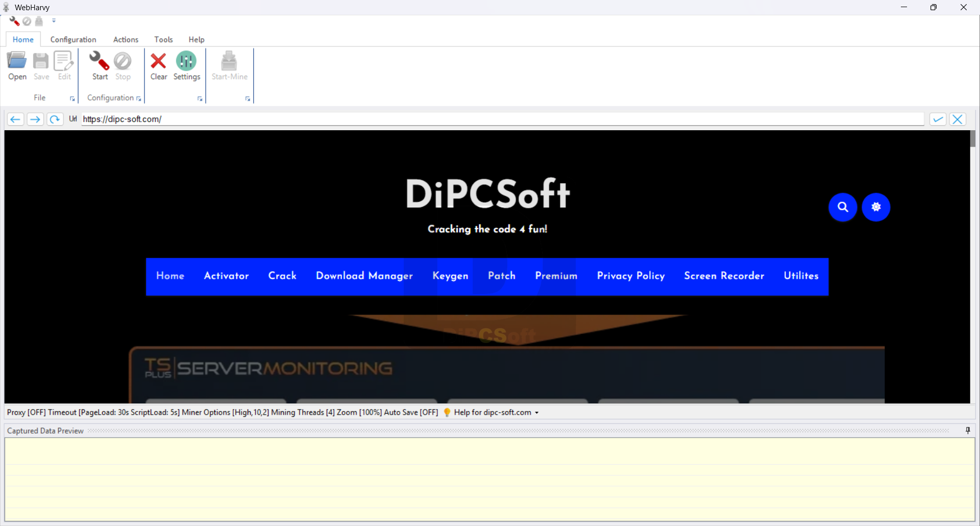The image size is (980, 526).
Task: Open the Utilites category link
Action: (x=801, y=276)
